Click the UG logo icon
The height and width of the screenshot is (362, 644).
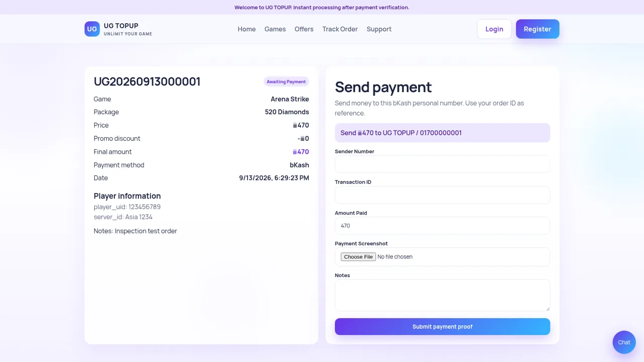click(x=92, y=29)
